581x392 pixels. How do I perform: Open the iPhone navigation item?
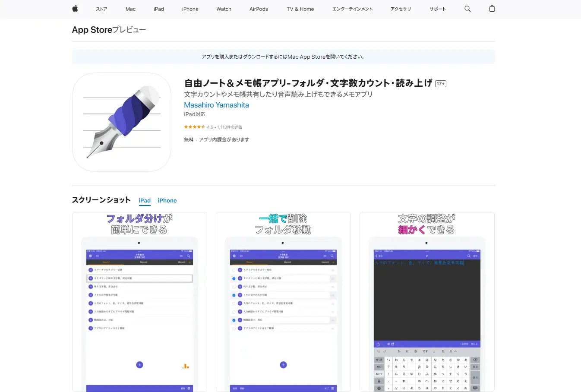pos(190,9)
